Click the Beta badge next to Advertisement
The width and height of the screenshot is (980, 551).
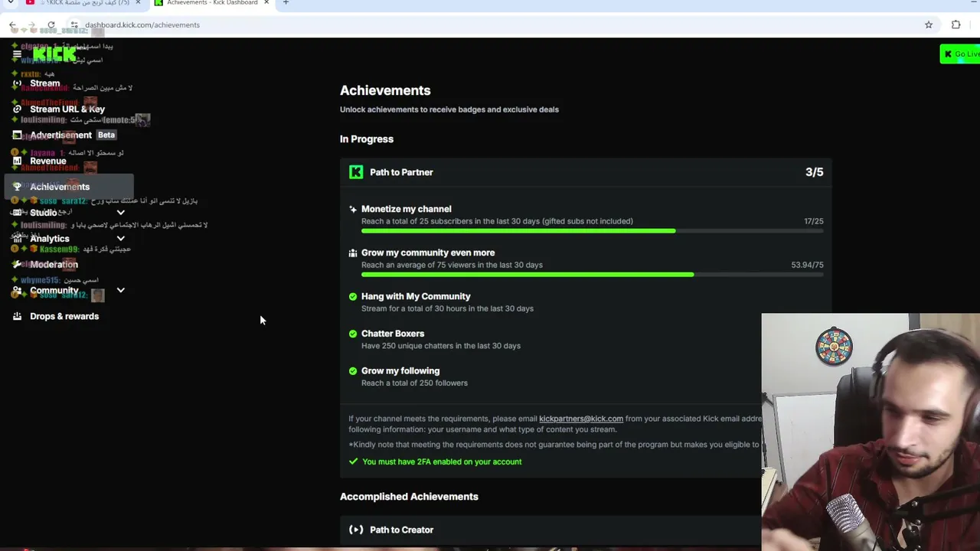(x=106, y=135)
